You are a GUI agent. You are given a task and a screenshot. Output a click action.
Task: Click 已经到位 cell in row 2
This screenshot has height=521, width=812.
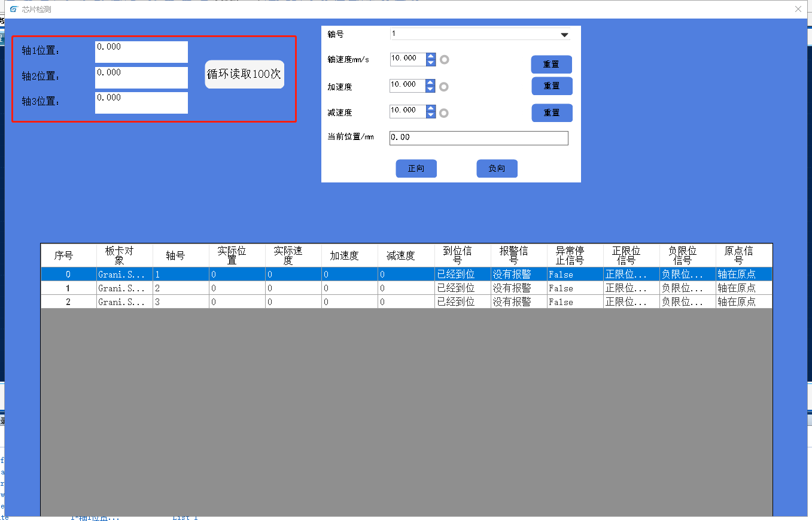tap(463, 302)
